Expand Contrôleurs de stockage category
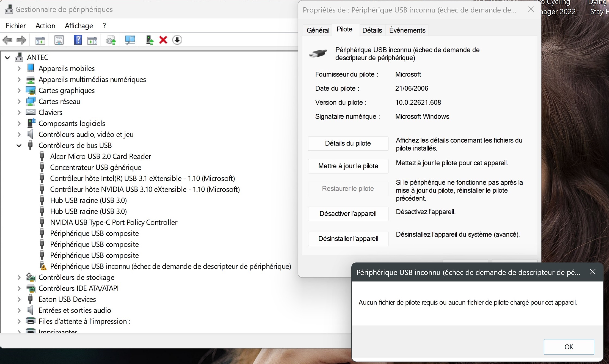The width and height of the screenshot is (609, 364). 19,277
